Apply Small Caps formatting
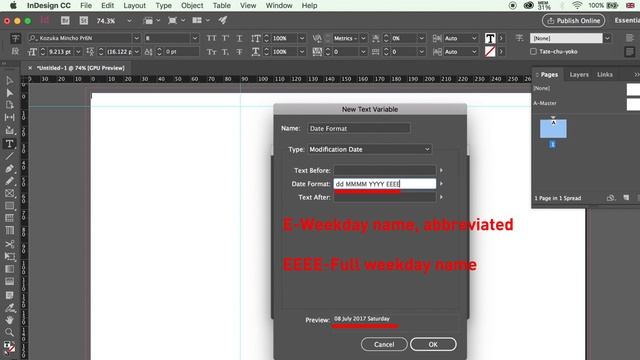The width and height of the screenshot is (640, 360). (x=211, y=52)
